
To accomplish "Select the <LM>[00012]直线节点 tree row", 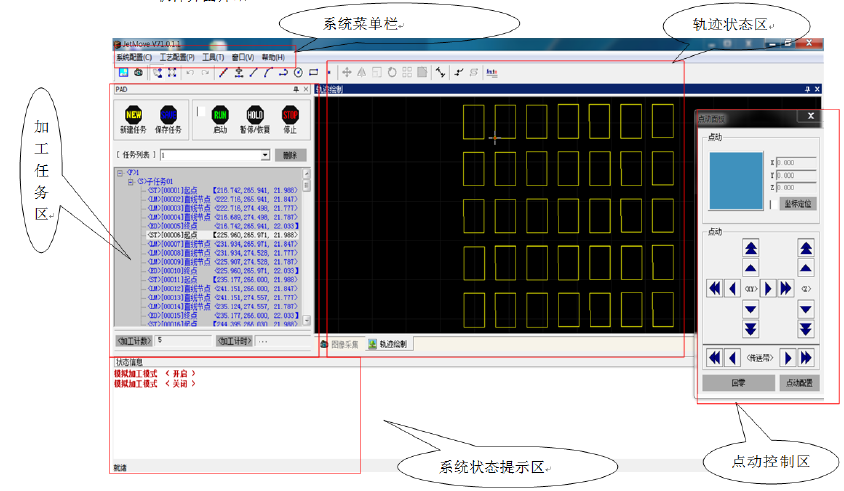I will (223, 289).
